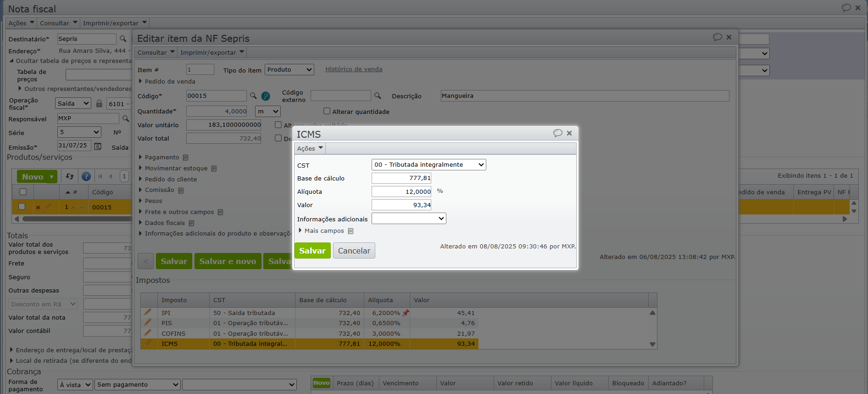Toggle the Alterar valor unitário checkbox

[278, 124]
